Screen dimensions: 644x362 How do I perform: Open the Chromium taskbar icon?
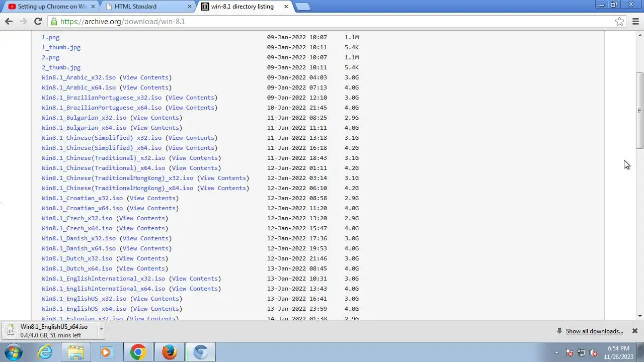[x=200, y=352]
